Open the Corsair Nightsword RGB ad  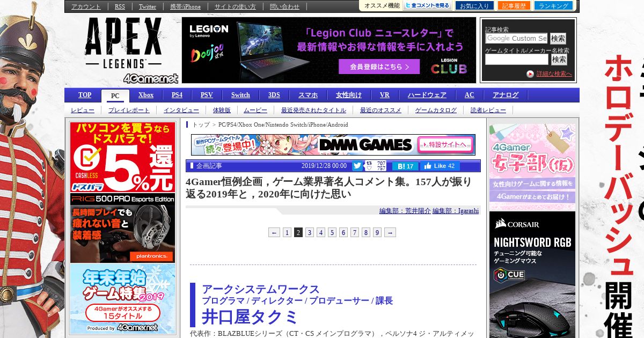[532, 275]
